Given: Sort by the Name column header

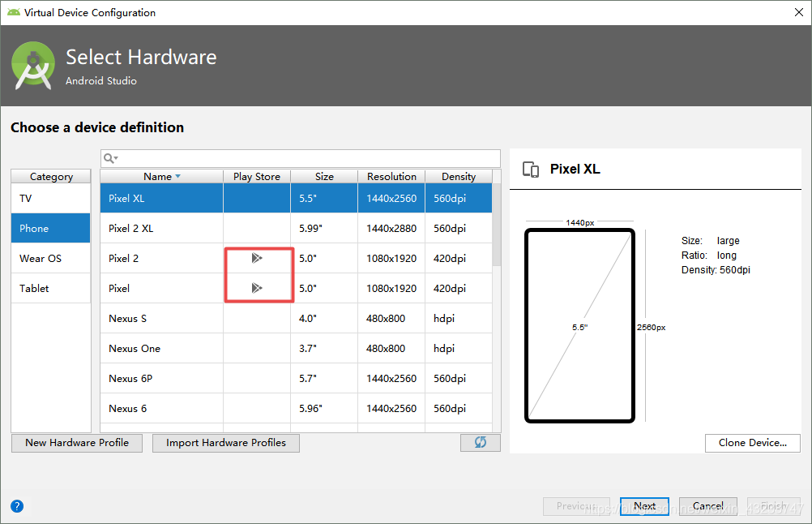Looking at the screenshot, I should tap(161, 176).
